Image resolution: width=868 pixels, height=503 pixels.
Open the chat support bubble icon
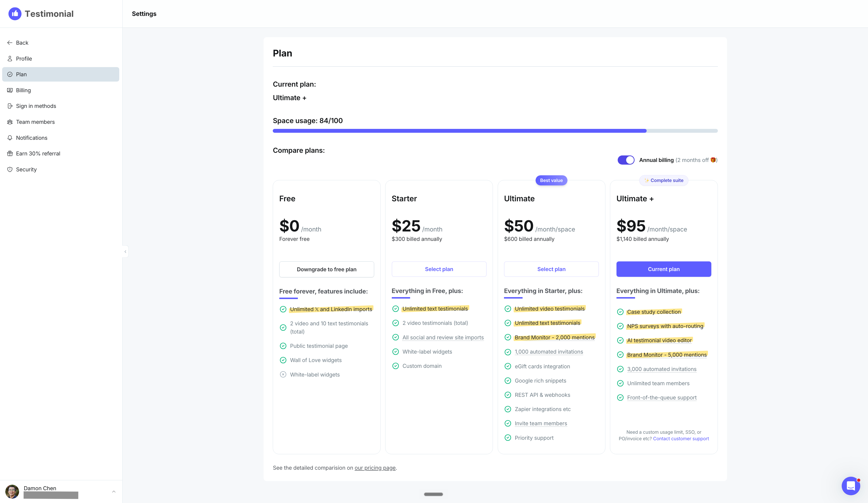click(851, 486)
